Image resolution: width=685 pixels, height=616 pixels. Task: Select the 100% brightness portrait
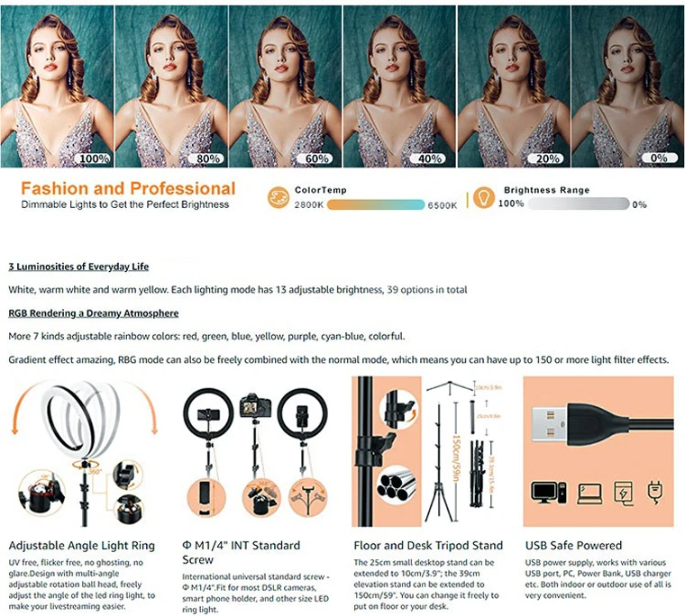[57, 86]
